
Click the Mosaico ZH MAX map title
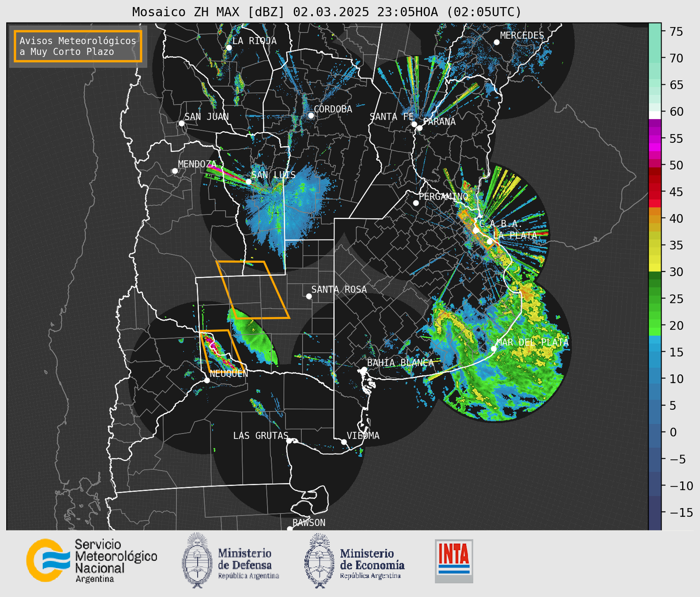327,12
